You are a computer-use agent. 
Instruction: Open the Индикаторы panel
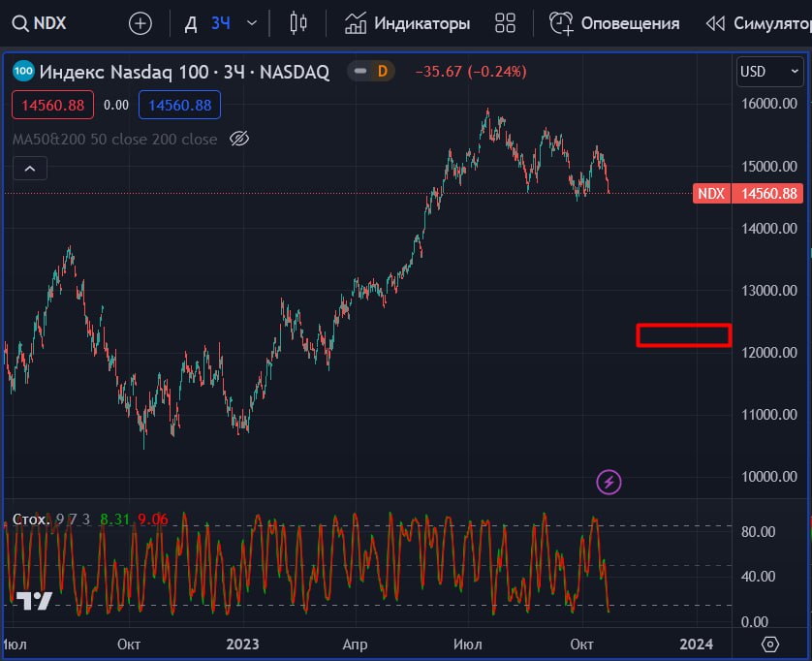coord(407,23)
